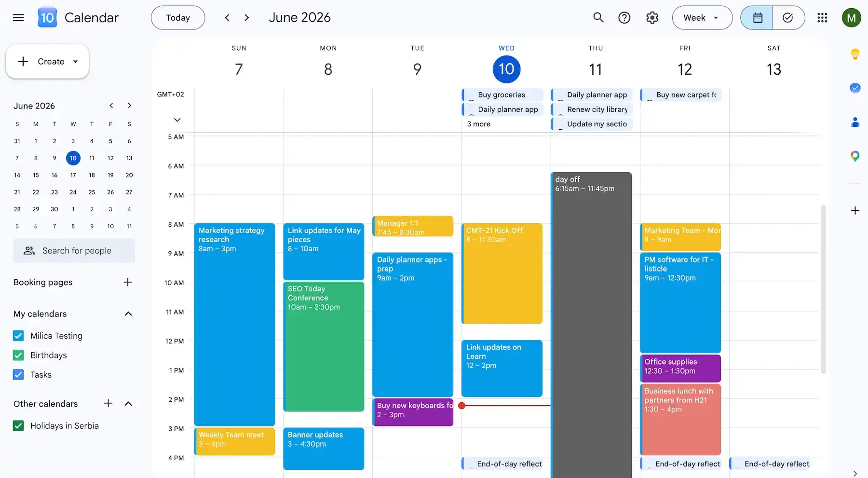Image resolution: width=868 pixels, height=478 pixels.
Task: Open Link updates on Learn event
Action: 502,369
